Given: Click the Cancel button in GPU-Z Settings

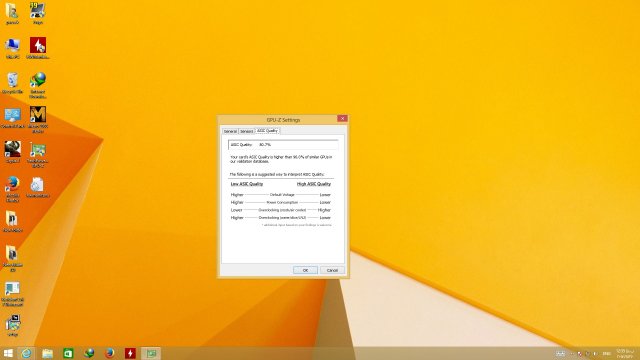Looking at the screenshot, I should (x=332, y=270).
